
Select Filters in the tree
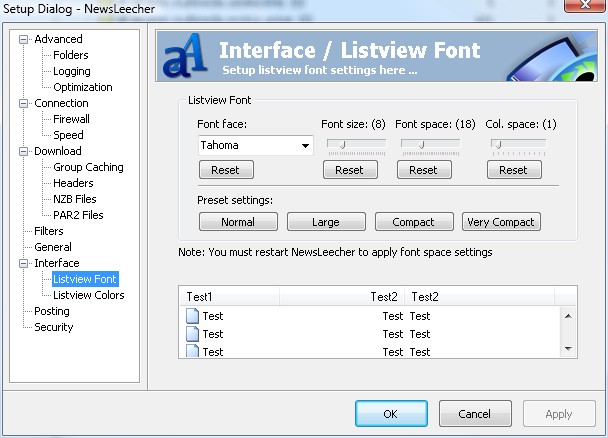[48, 231]
